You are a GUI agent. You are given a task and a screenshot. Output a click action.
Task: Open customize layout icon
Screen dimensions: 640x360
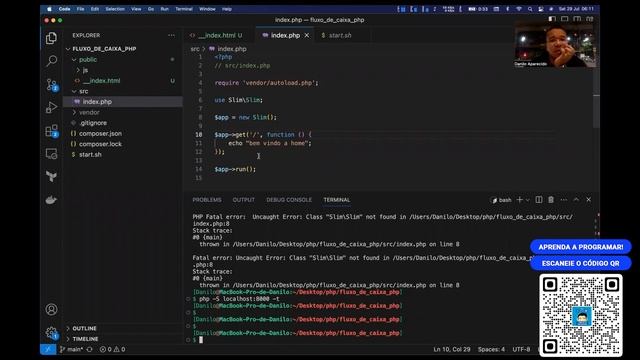pos(590,19)
